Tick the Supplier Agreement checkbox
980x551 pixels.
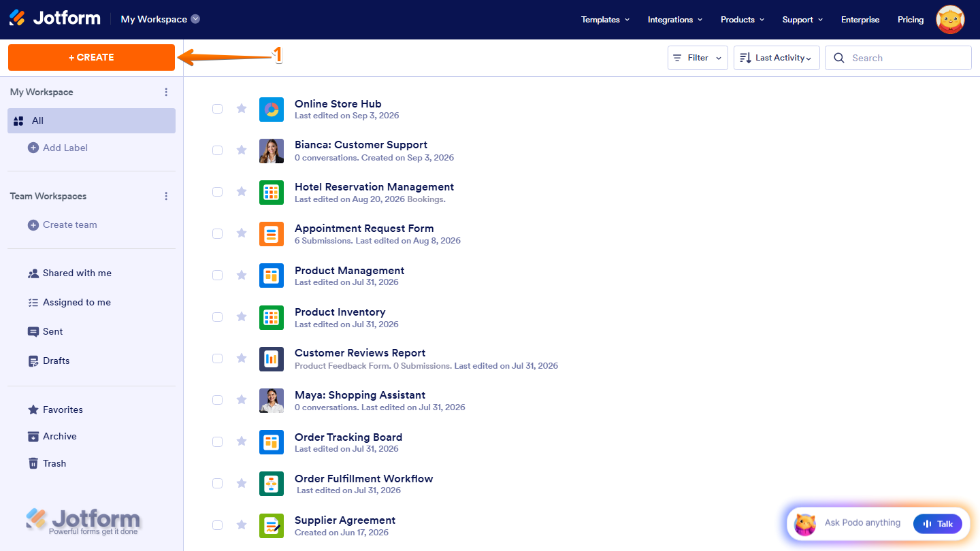217,525
